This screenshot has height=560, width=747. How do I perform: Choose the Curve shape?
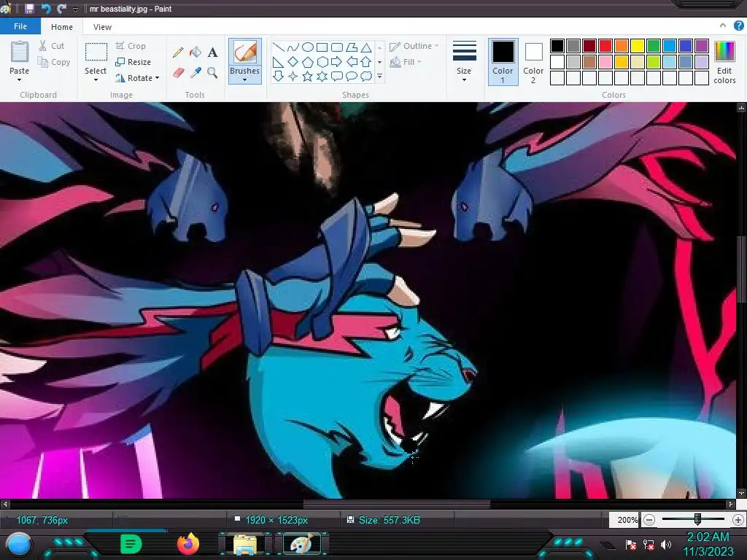pos(293,47)
